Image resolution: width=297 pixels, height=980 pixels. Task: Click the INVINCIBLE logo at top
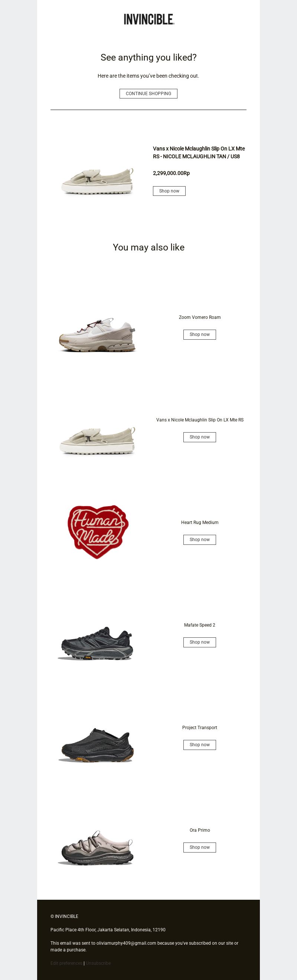click(x=149, y=19)
